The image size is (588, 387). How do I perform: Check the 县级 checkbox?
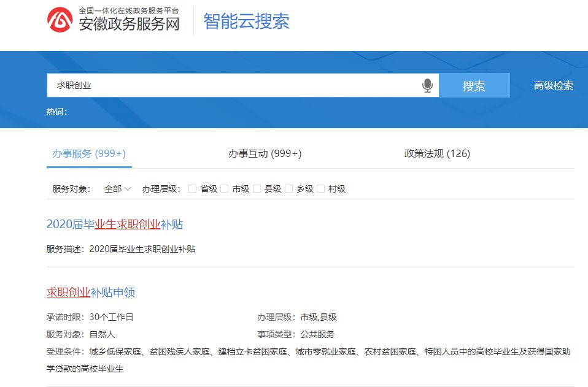tap(257, 189)
